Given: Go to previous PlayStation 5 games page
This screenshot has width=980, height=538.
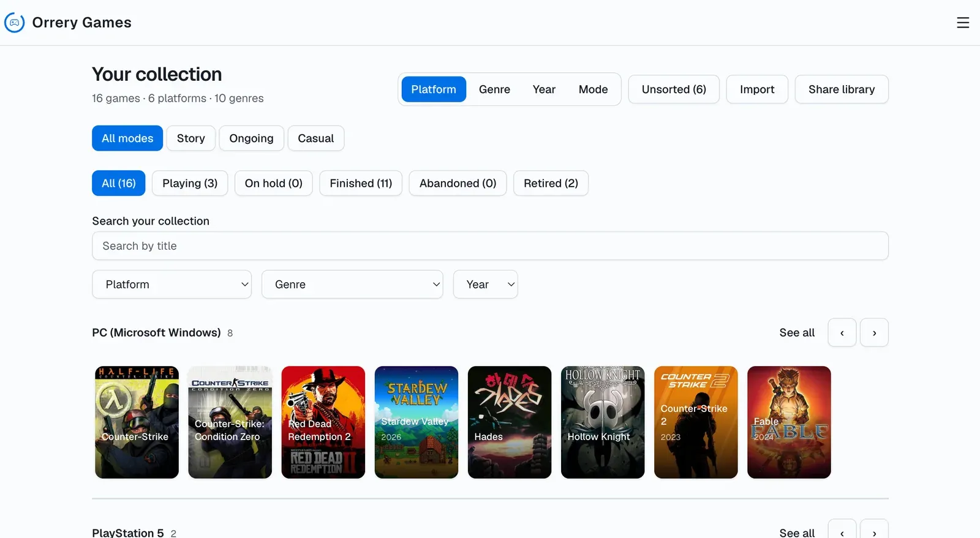Looking at the screenshot, I should tap(842, 530).
